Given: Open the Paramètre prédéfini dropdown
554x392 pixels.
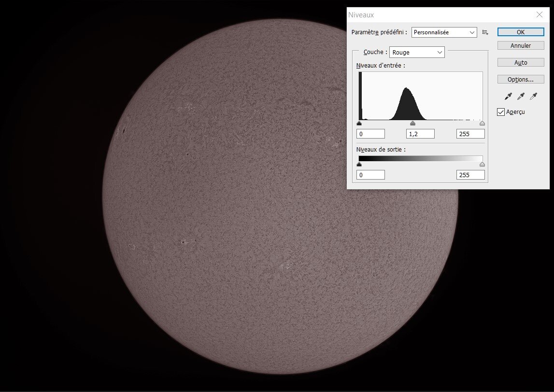Looking at the screenshot, I should coord(444,32).
